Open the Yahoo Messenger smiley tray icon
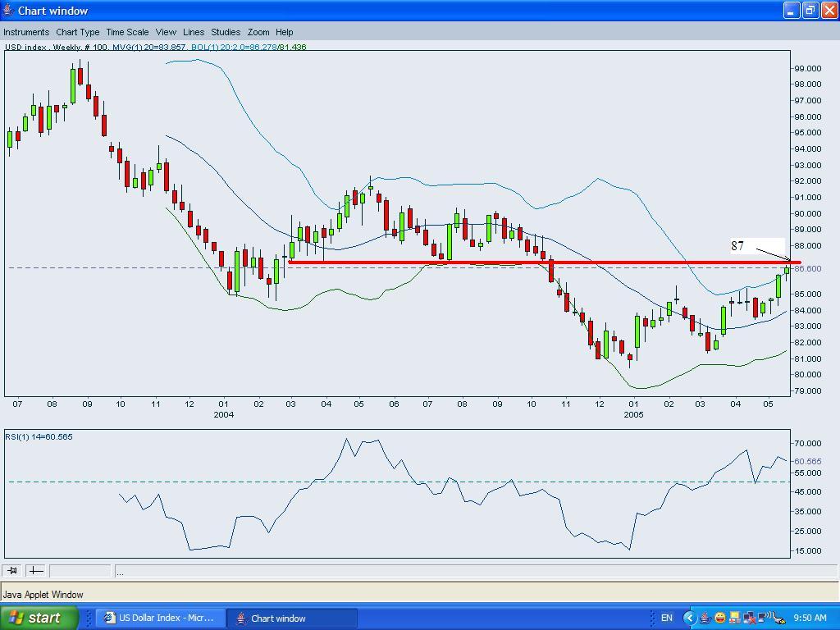This screenshot has width=840, height=630. pyautogui.click(x=720, y=618)
